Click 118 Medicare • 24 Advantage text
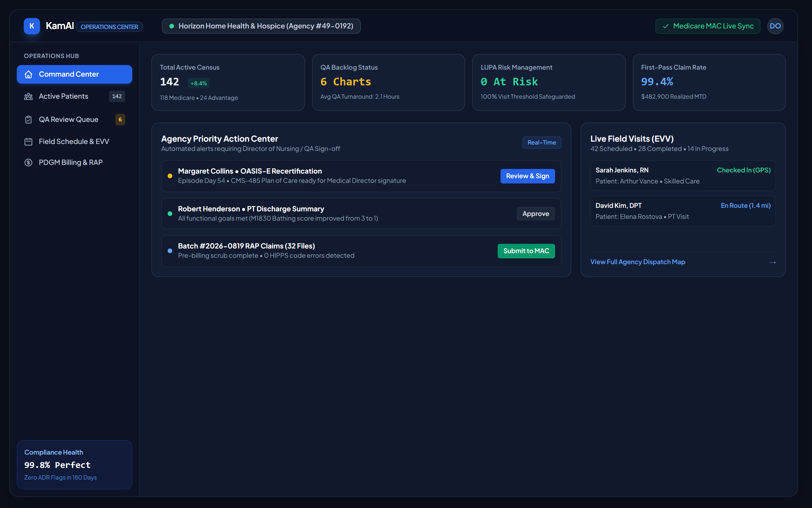 (x=199, y=98)
